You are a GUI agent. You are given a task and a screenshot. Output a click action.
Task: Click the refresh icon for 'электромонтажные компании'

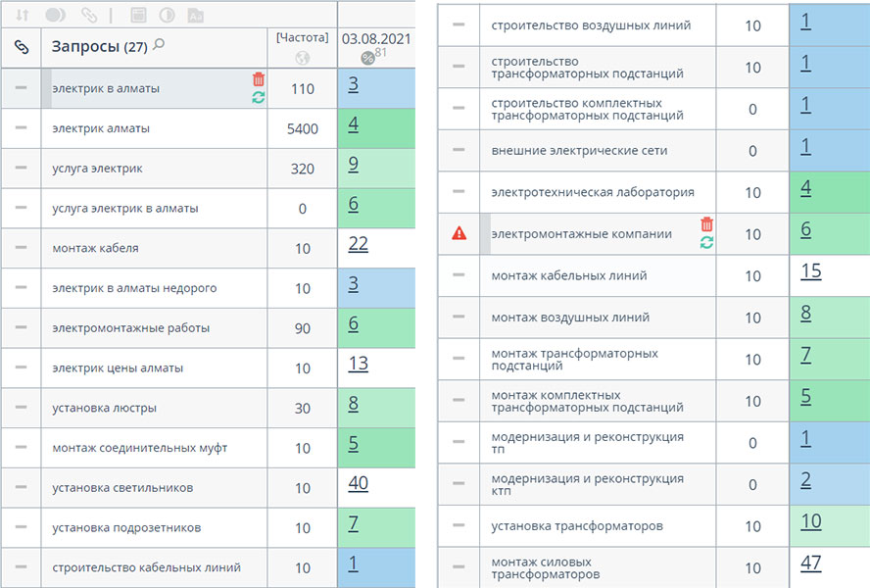pyautogui.click(x=706, y=242)
